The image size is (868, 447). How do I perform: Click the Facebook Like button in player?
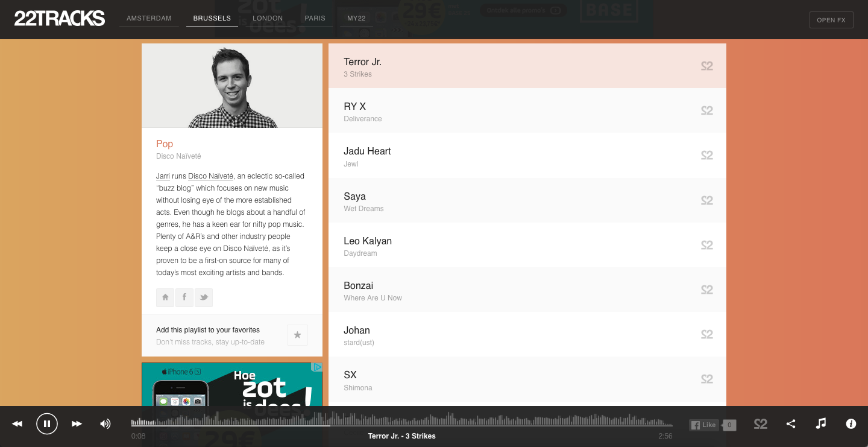click(x=705, y=425)
